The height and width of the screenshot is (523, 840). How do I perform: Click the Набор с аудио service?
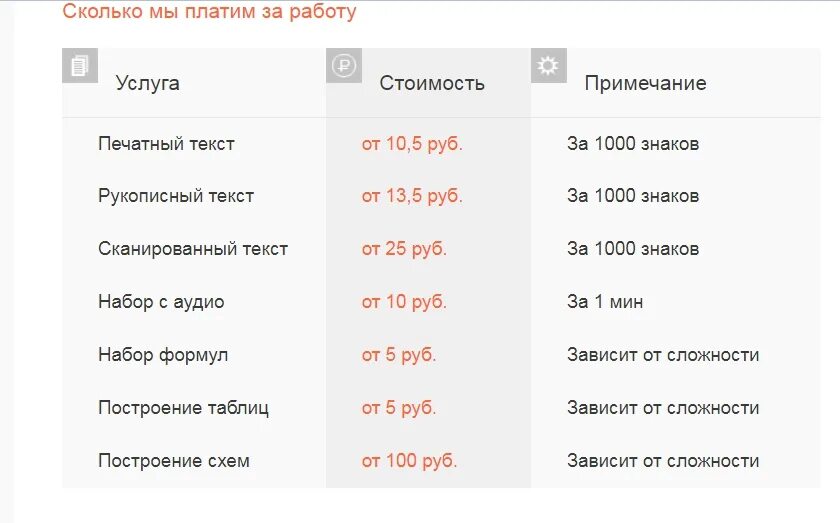[x=161, y=302]
